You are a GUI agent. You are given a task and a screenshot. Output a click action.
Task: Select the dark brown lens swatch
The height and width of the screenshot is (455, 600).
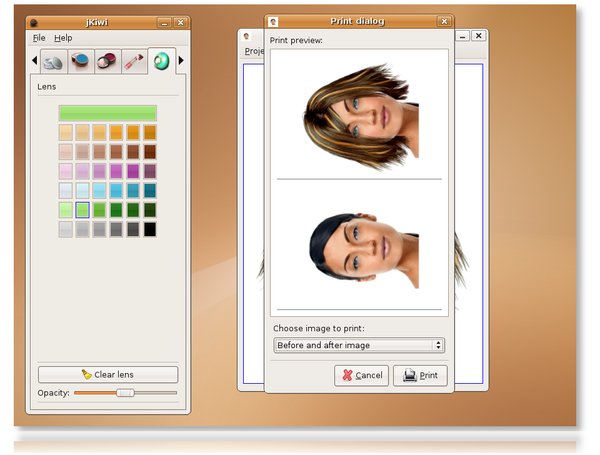(150, 152)
